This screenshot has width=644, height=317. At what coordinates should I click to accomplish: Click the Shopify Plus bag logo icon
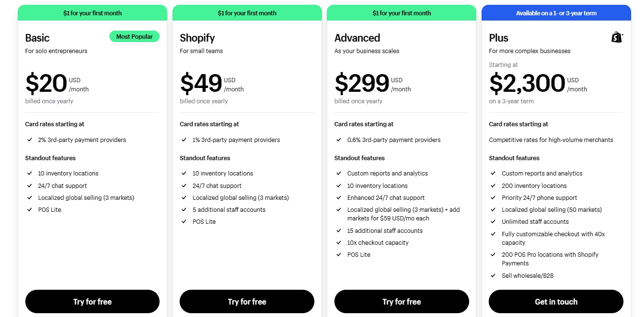(x=617, y=37)
